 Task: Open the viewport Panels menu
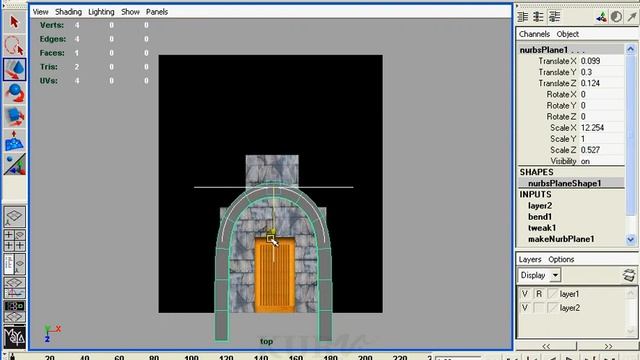coord(157,12)
